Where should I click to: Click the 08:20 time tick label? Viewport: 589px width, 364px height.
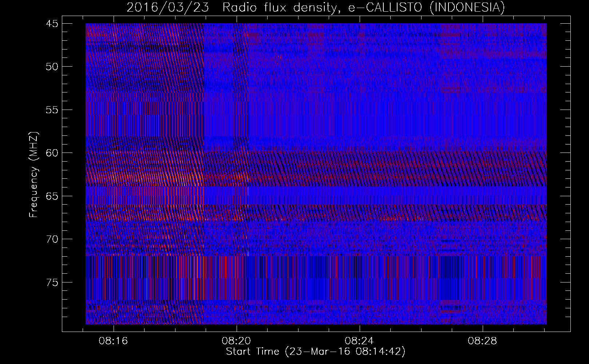tap(236, 341)
